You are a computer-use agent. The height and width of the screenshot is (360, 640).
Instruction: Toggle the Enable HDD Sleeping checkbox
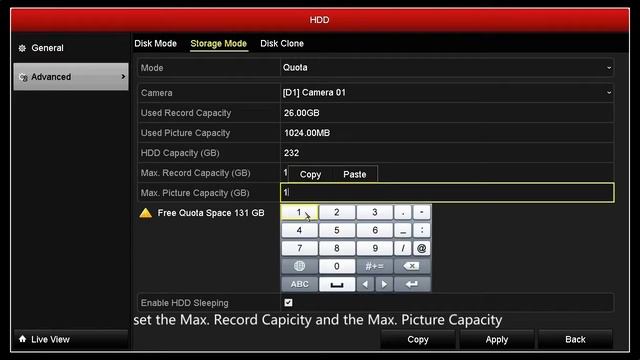click(288, 302)
